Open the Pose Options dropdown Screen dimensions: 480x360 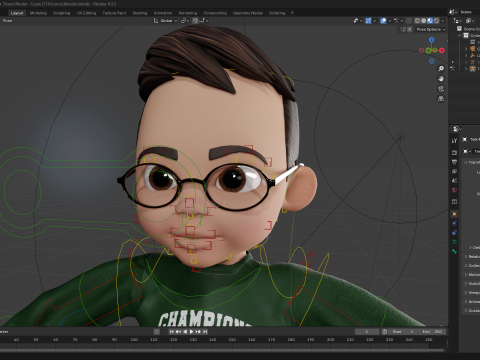431,29
